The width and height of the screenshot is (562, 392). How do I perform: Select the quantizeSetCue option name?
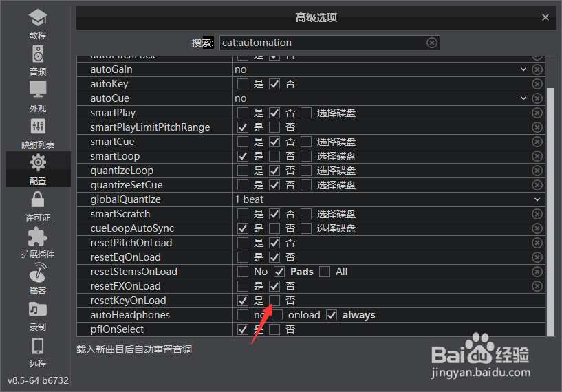127,185
